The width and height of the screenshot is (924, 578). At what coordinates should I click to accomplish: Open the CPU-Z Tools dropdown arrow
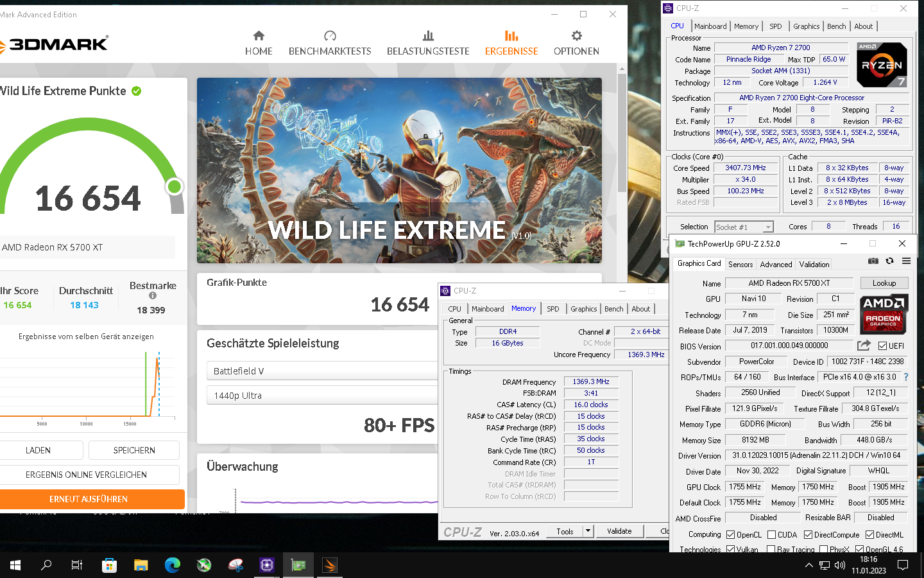point(588,531)
